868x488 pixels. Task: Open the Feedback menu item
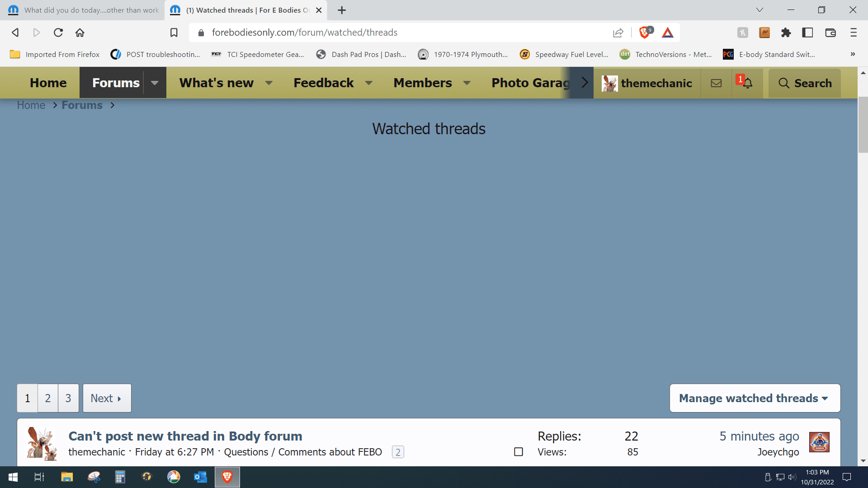(323, 83)
